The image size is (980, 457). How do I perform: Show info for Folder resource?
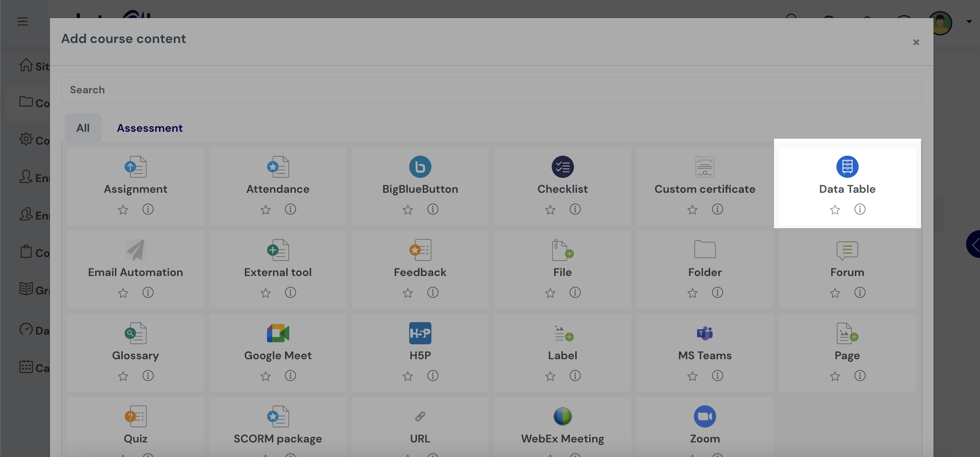pyautogui.click(x=717, y=292)
